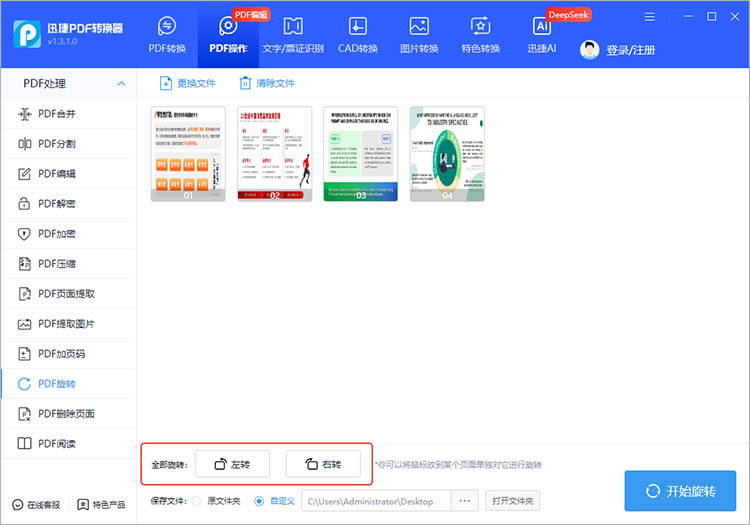This screenshot has width=750, height=525.
Task: Rotate all pages with 左转 button
Action: (232, 464)
